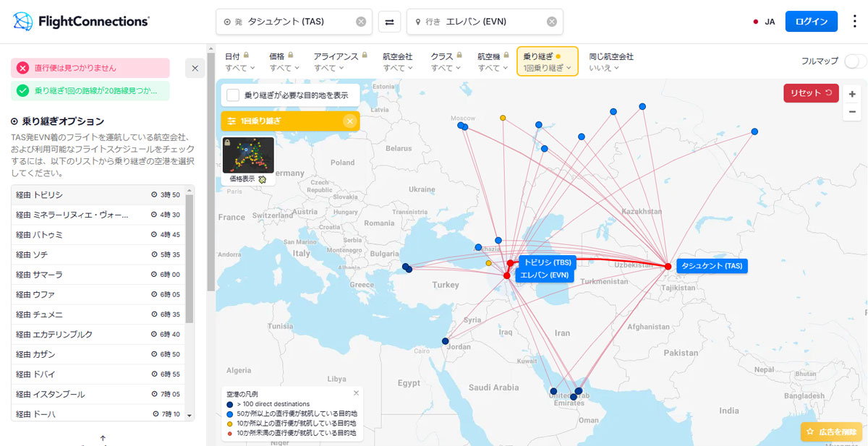Click the connection list scrollbar up arrow
This screenshot has height=446, width=868.
(190, 191)
